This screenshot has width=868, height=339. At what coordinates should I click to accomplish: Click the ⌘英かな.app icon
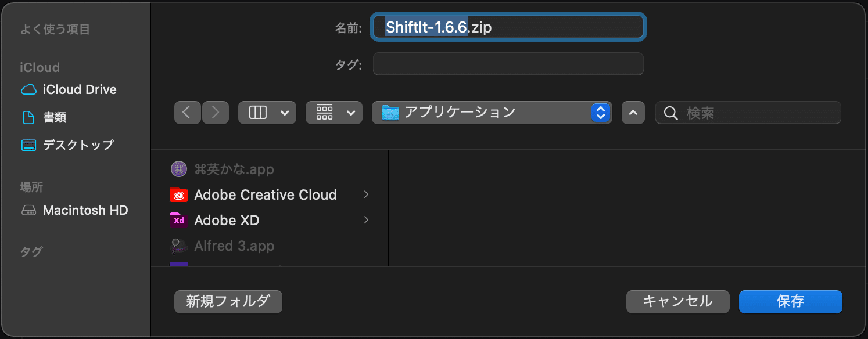click(x=179, y=169)
